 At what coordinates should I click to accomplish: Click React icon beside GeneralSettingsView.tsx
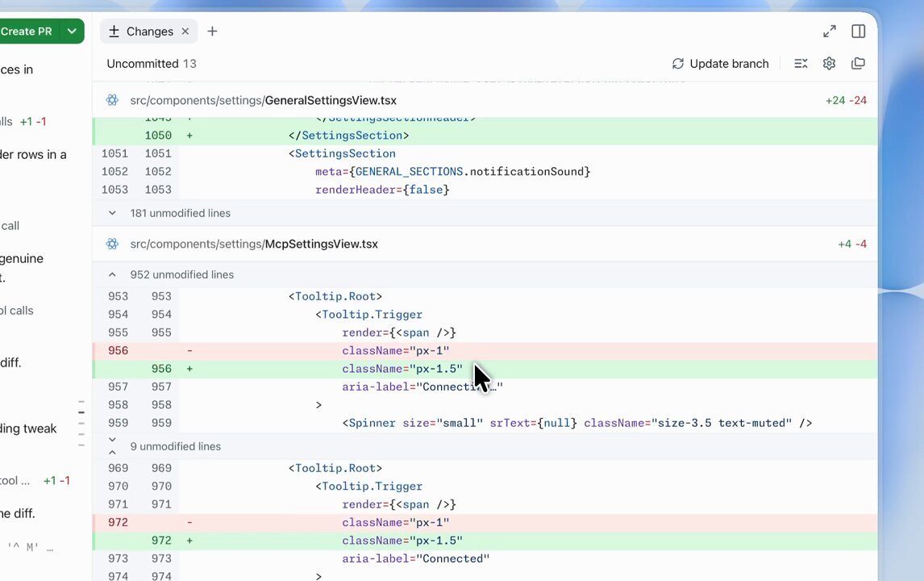(112, 100)
